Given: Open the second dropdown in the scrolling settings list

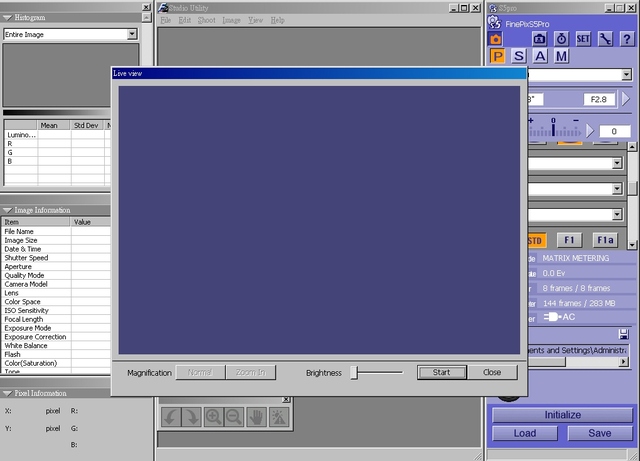Looking at the screenshot, I should coord(617,189).
